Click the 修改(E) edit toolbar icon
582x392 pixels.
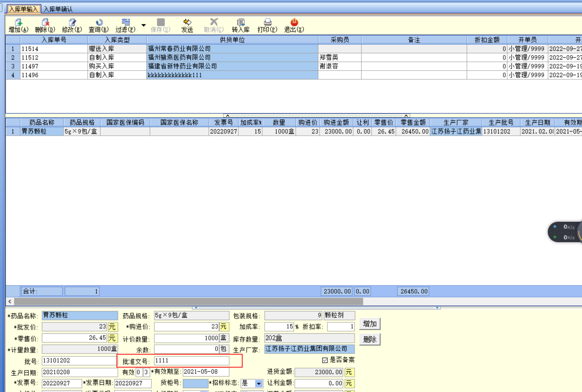[72, 26]
